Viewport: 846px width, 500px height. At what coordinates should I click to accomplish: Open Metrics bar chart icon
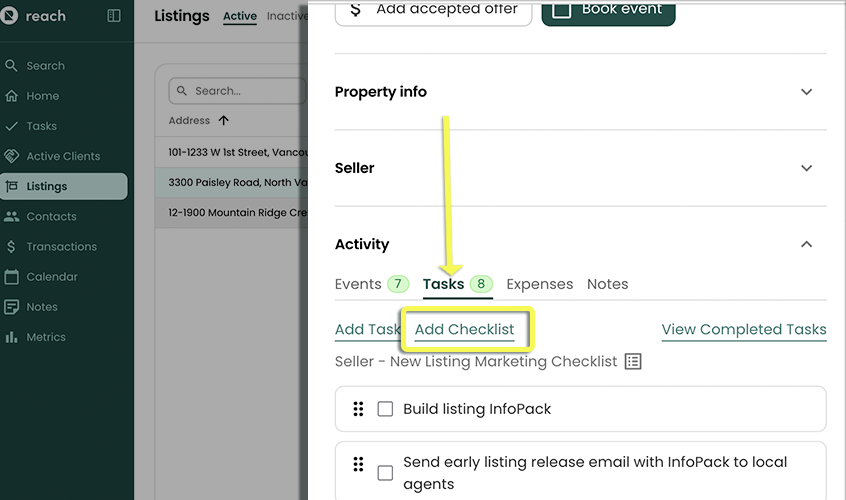coord(12,337)
